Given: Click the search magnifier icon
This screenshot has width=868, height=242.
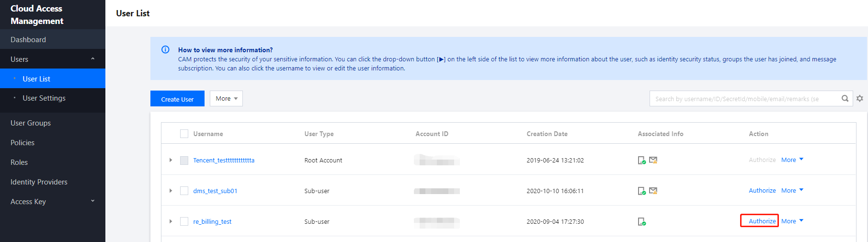Looking at the screenshot, I should click(845, 99).
